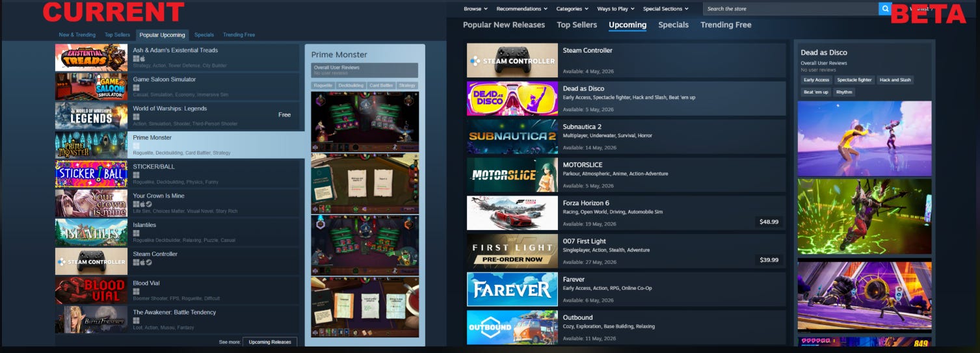Image resolution: width=980 pixels, height=353 pixels.
Task: Switch to Trending Free tab in Beta
Action: coord(726,25)
